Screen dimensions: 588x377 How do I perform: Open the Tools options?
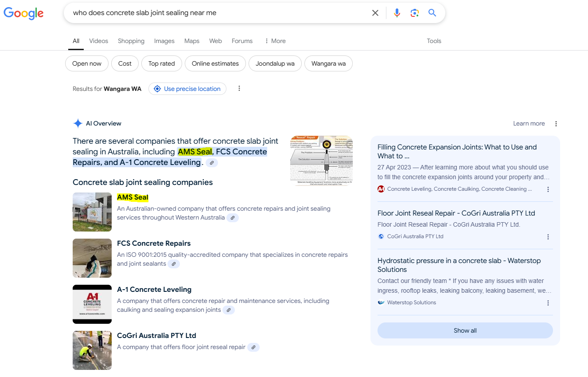(x=434, y=41)
